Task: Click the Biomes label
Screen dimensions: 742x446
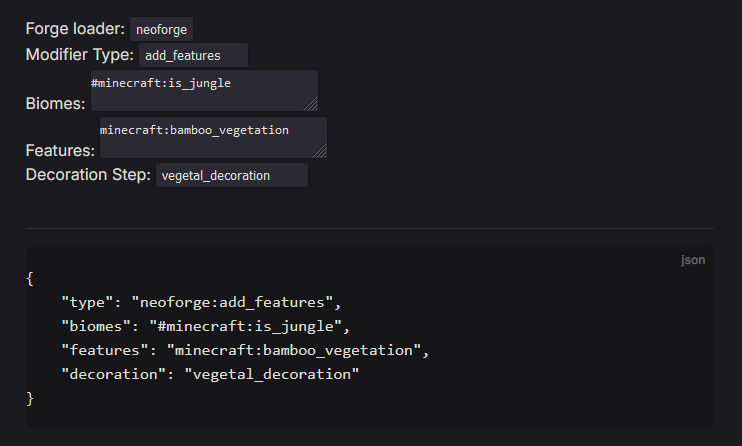Action: (x=55, y=104)
